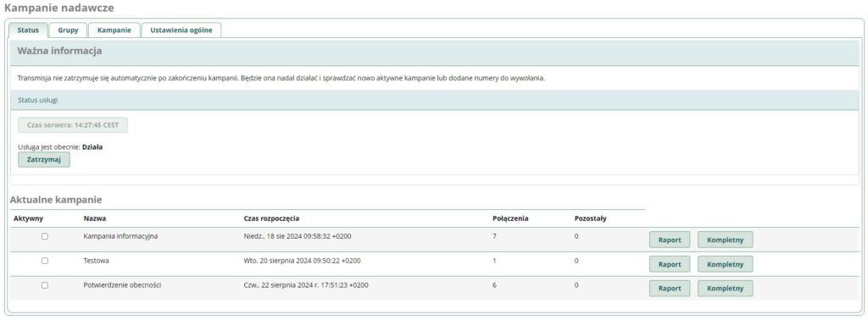Click the connections count 1 for Testowa

tap(494, 261)
